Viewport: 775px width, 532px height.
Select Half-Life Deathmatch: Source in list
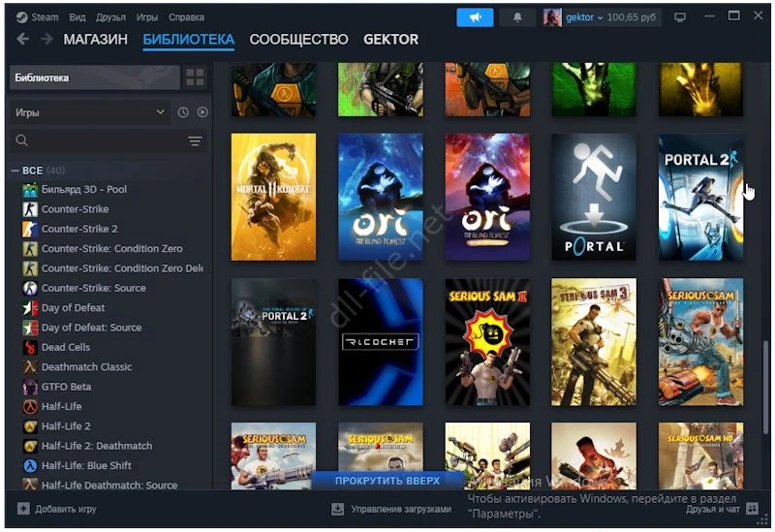109,485
